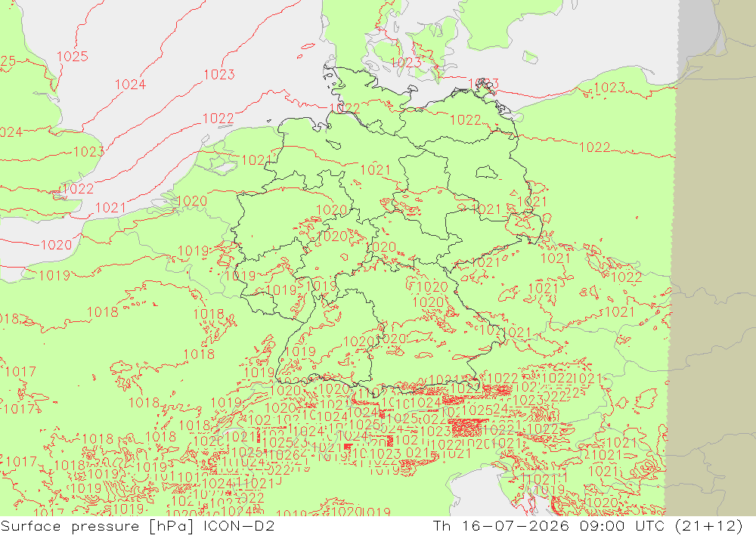Click the weekday abbreviation "Th"
756x554 pixels.
coord(442,525)
